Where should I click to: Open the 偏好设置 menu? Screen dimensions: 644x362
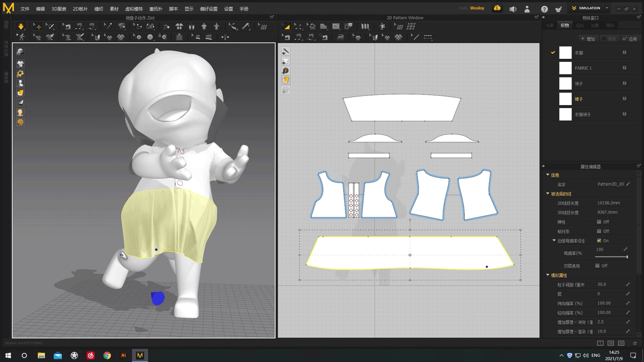click(208, 9)
